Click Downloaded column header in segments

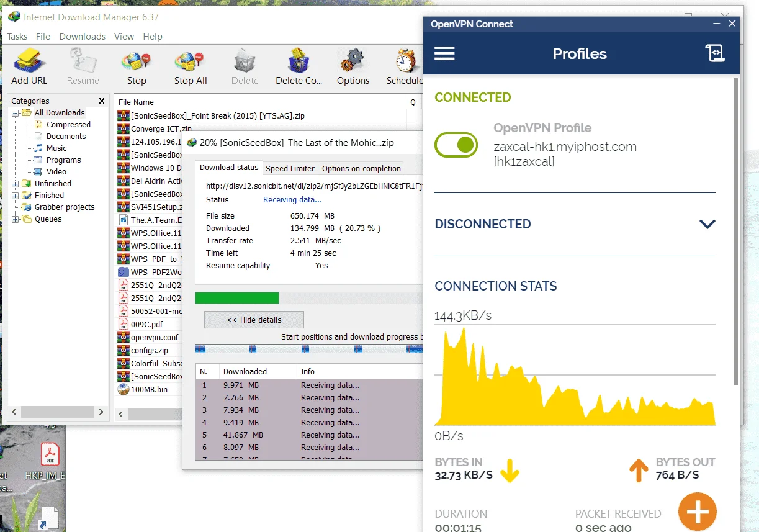coord(258,371)
